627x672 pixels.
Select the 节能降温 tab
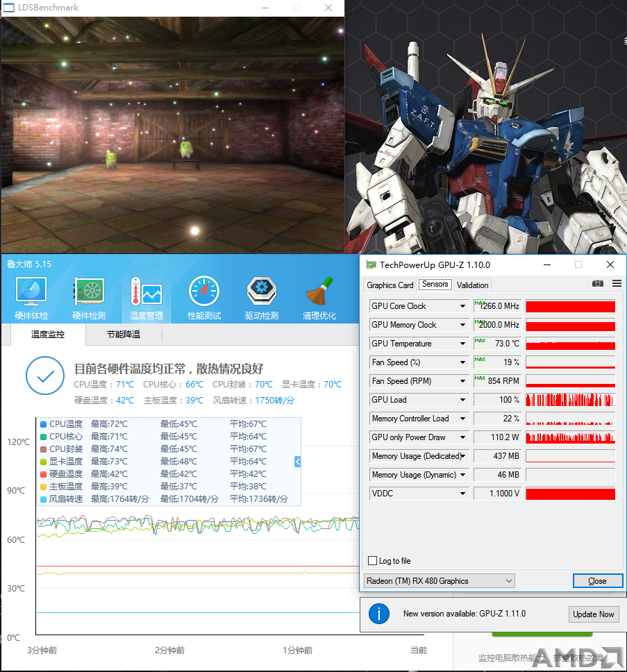(124, 335)
